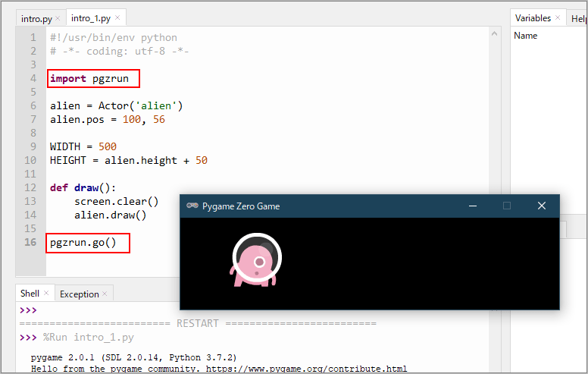Click line number 4 in the gutter
The image size is (588, 374).
33,78
